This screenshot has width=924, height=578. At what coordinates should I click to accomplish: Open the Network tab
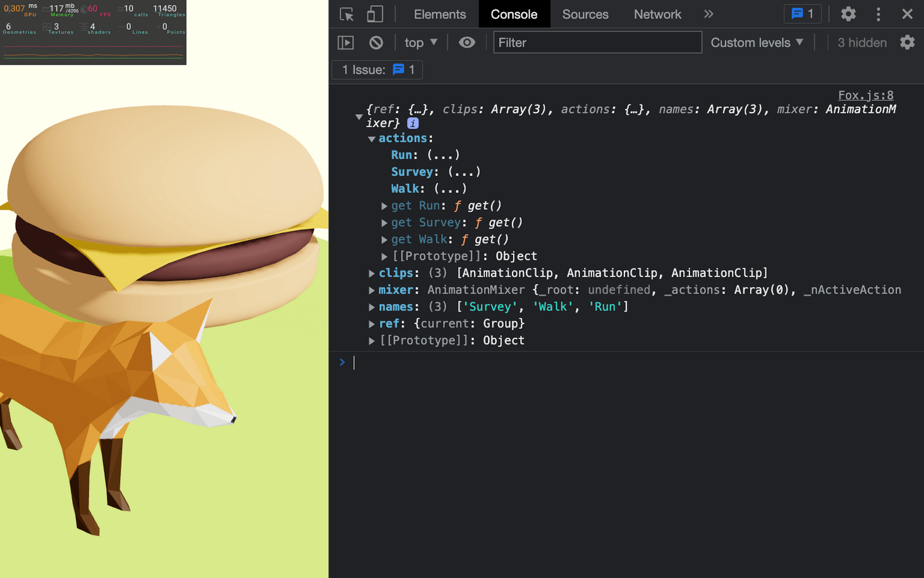pos(657,14)
